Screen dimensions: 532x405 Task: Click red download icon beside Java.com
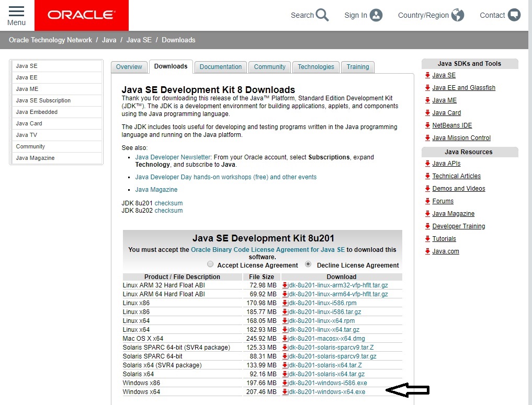(x=427, y=251)
